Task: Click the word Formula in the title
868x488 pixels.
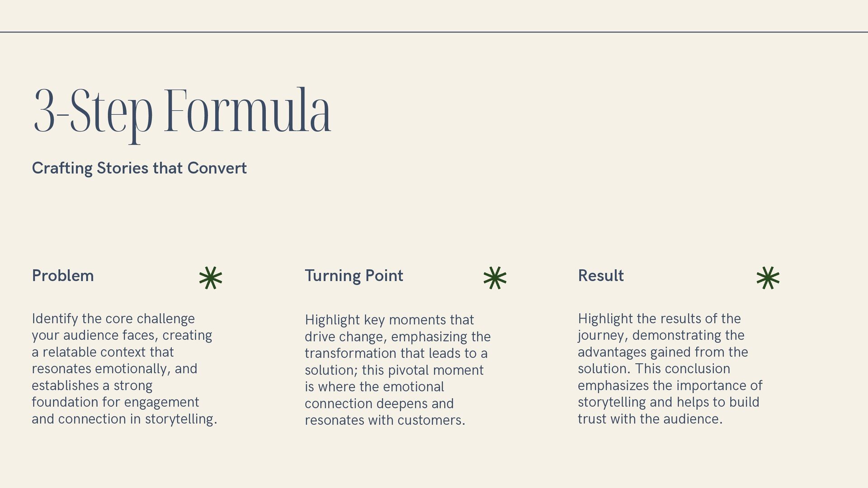Action: coord(247,111)
